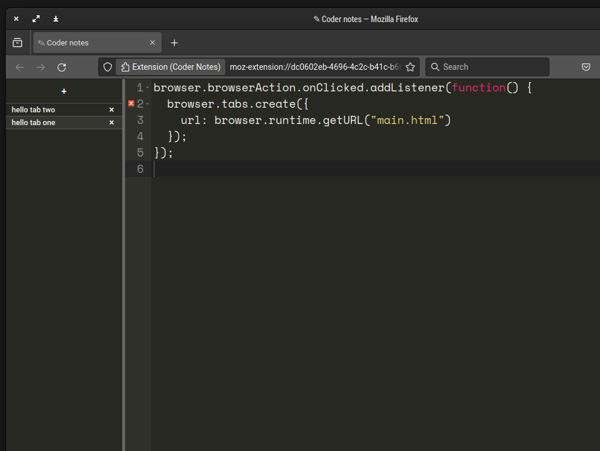This screenshot has height=451, width=600.
Task: Click line number 3 in the gutter
Action: coord(140,120)
